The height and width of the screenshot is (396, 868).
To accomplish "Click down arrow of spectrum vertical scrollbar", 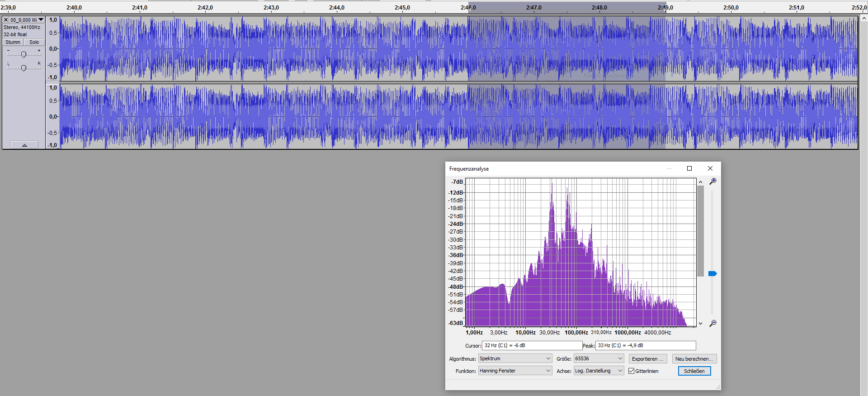I will click(x=700, y=323).
